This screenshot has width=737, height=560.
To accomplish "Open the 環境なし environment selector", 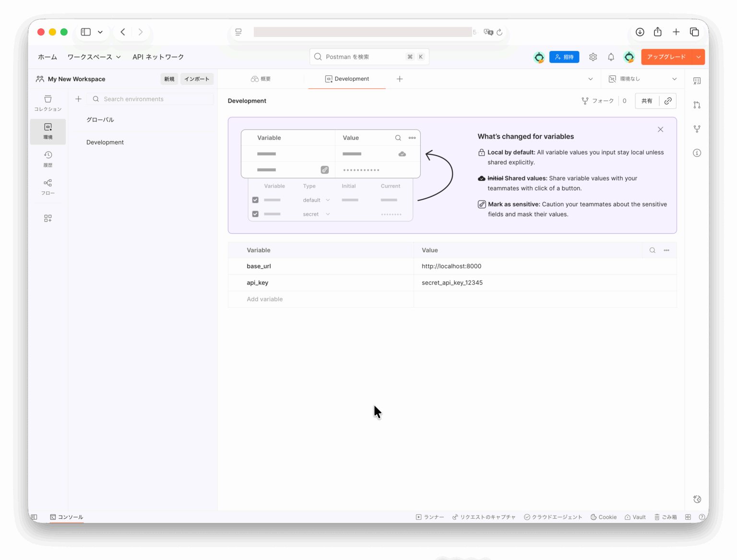I will 642,79.
